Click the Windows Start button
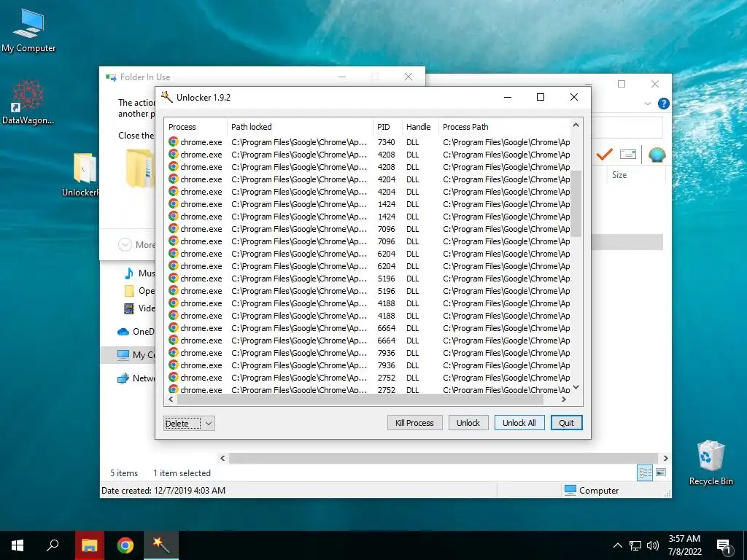747x560 pixels. 18,545
